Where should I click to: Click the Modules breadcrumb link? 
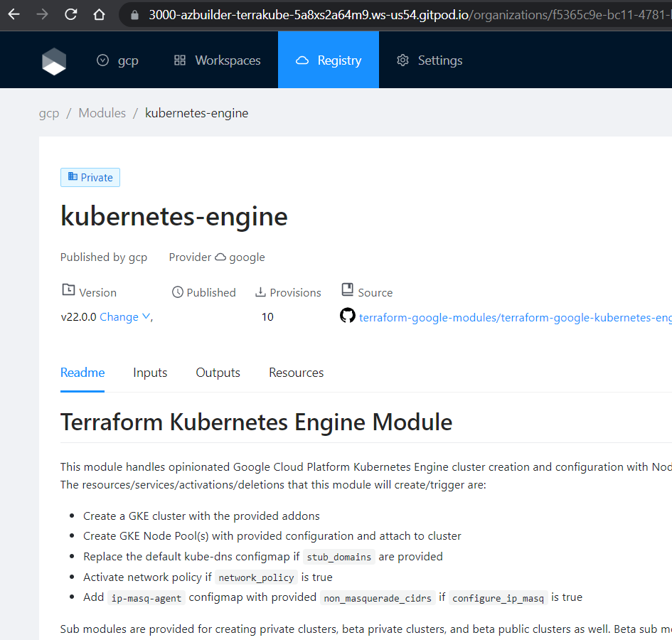pos(102,113)
